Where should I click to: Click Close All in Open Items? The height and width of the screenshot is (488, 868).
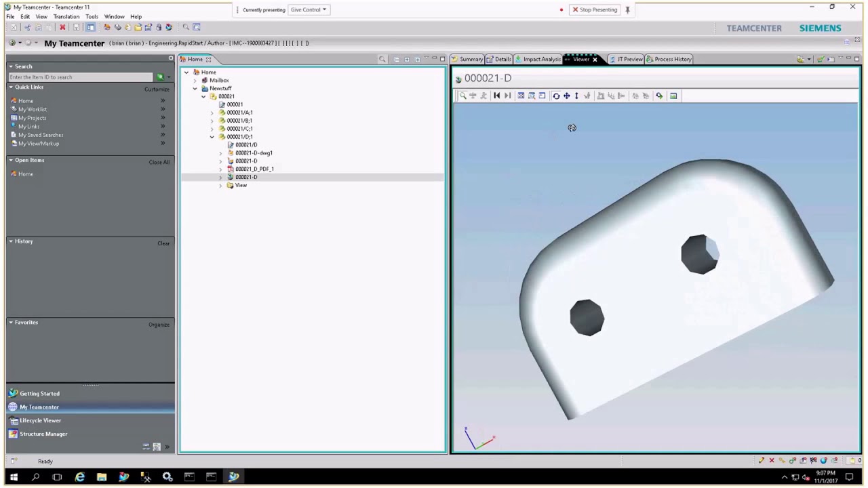(159, 162)
